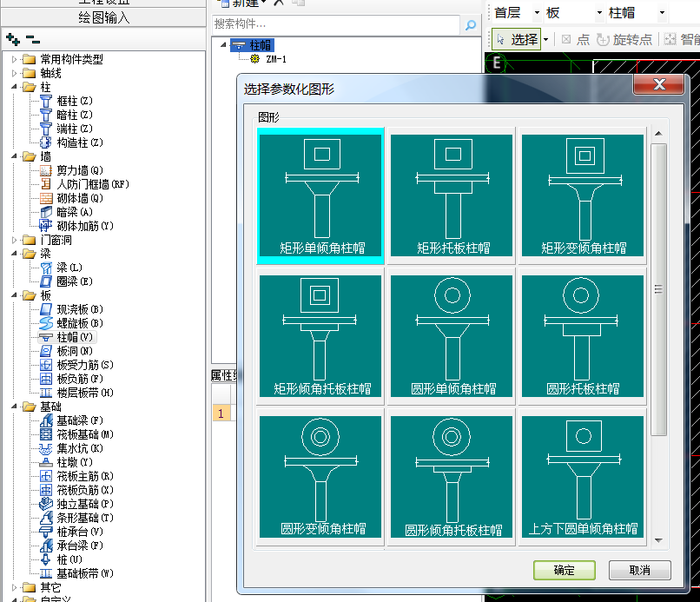Collapse the 柱帽 node in component list
The image size is (700, 602).
click(223, 44)
